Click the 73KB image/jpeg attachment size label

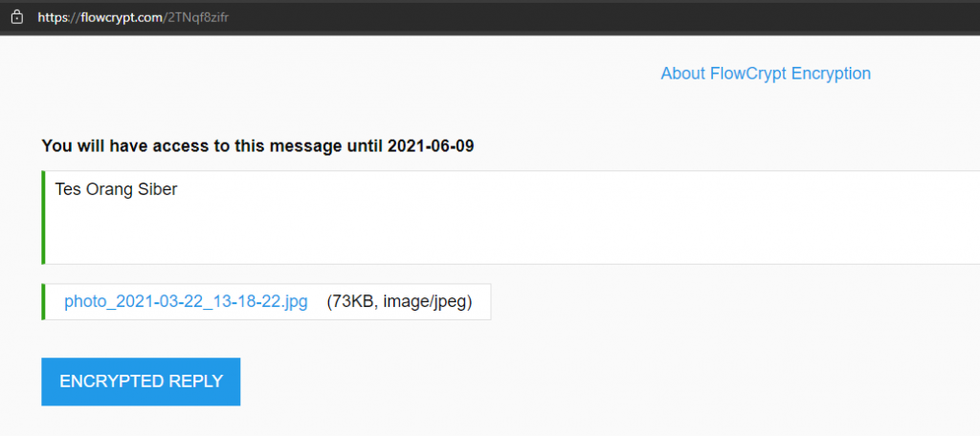(x=399, y=302)
